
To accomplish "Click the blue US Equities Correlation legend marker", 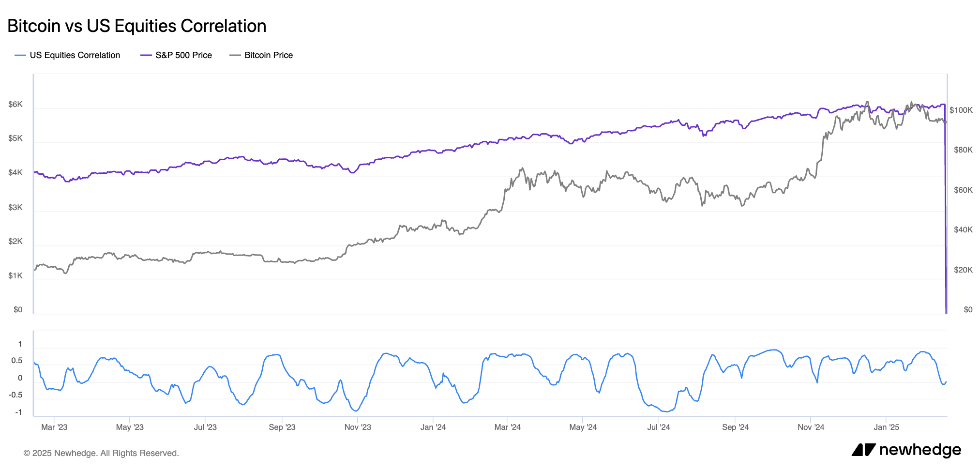I will click(x=20, y=55).
